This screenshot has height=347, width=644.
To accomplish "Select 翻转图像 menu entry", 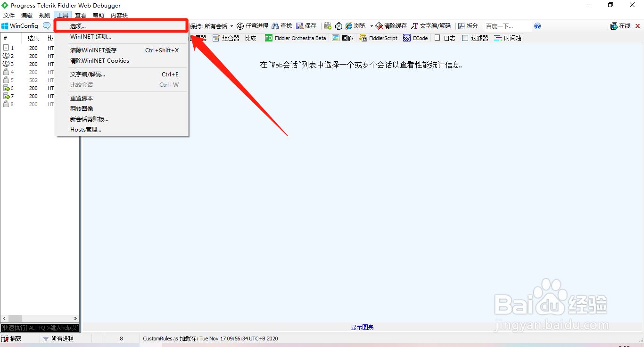I will [x=122, y=108].
